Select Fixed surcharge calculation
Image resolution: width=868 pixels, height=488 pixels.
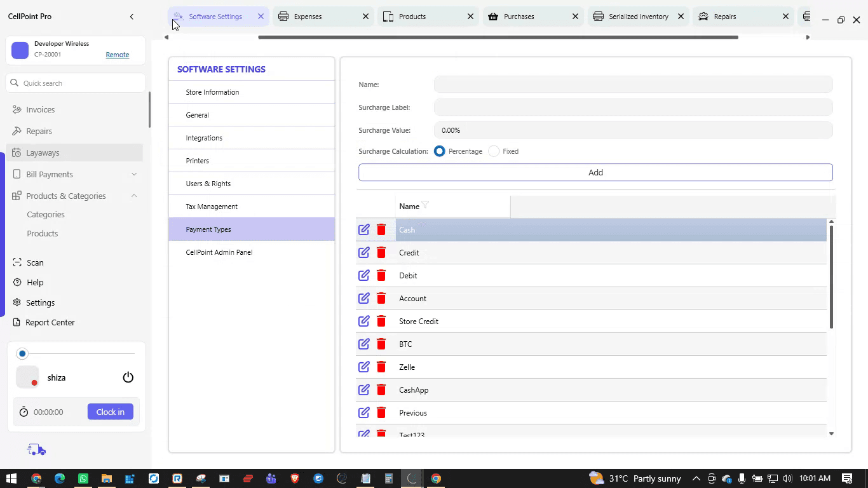pyautogui.click(x=494, y=151)
